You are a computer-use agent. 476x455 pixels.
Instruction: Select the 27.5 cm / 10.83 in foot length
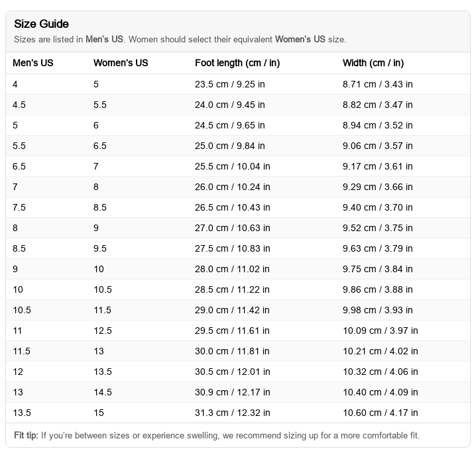pos(232,248)
